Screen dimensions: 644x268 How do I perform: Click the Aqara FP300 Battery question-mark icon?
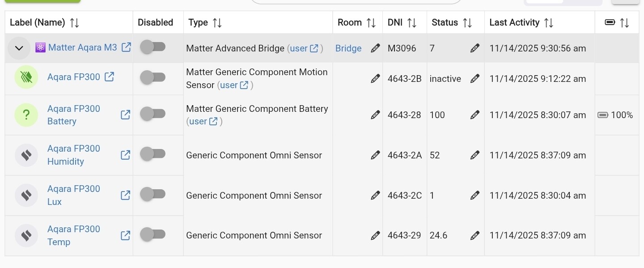[26, 115]
